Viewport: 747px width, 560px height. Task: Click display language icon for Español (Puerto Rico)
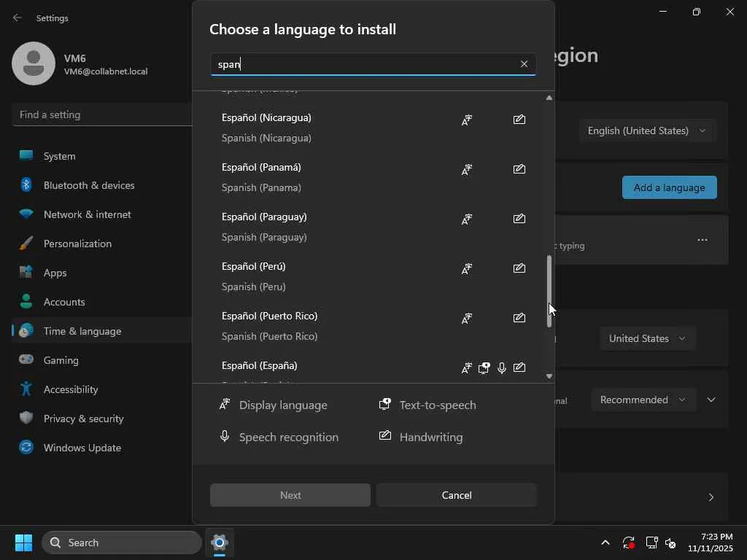click(x=466, y=318)
